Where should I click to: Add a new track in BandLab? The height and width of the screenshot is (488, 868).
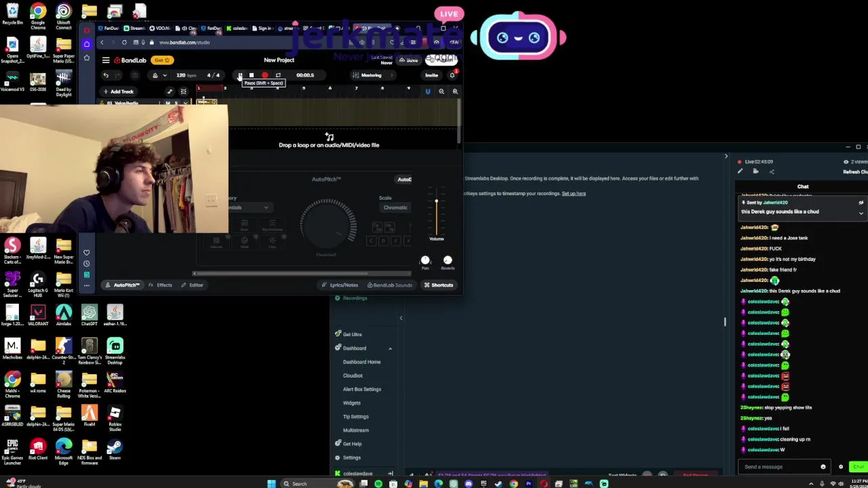pyautogui.click(x=118, y=91)
